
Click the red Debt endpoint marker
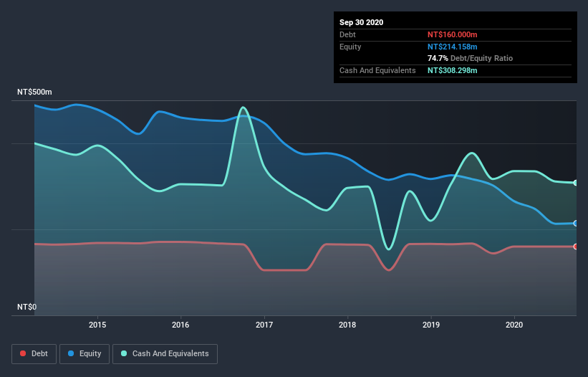(576, 247)
